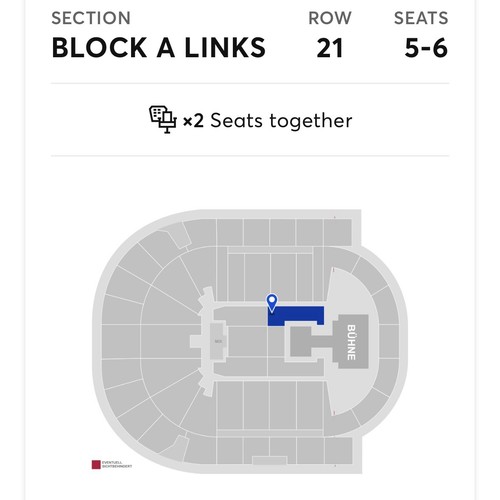Screen dimensions: 500x500
Task: Click the row number 21
Action: point(330,48)
